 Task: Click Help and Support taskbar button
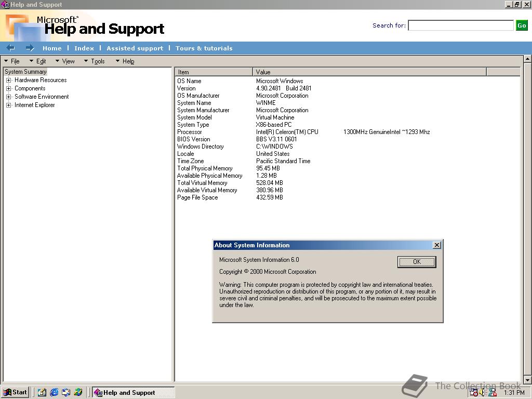pos(134,392)
